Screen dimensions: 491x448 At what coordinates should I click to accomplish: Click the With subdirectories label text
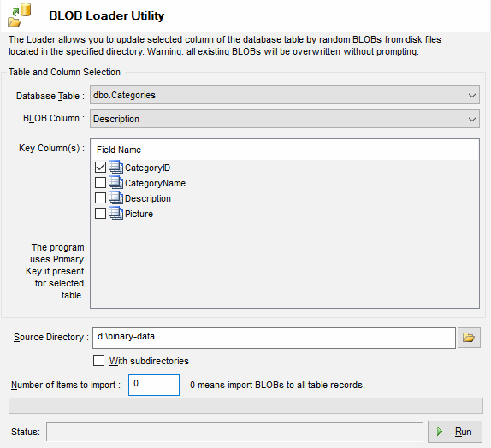pyautogui.click(x=149, y=361)
